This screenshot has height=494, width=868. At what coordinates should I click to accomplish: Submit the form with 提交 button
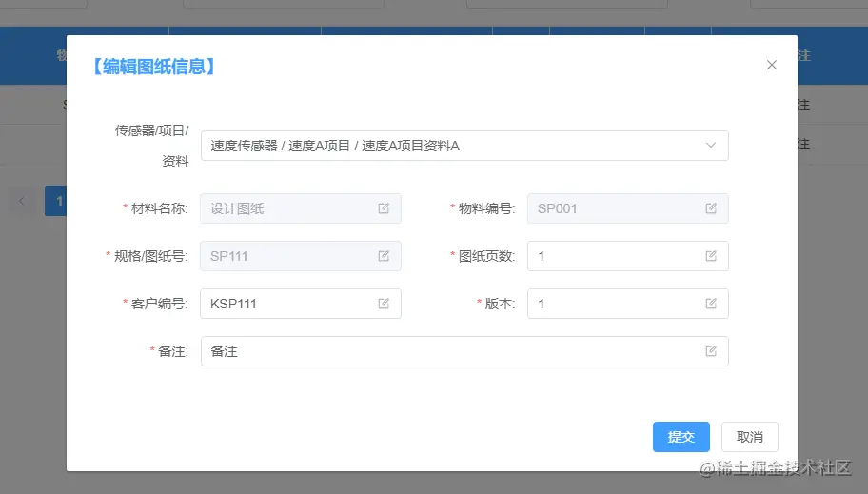[x=681, y=437]
